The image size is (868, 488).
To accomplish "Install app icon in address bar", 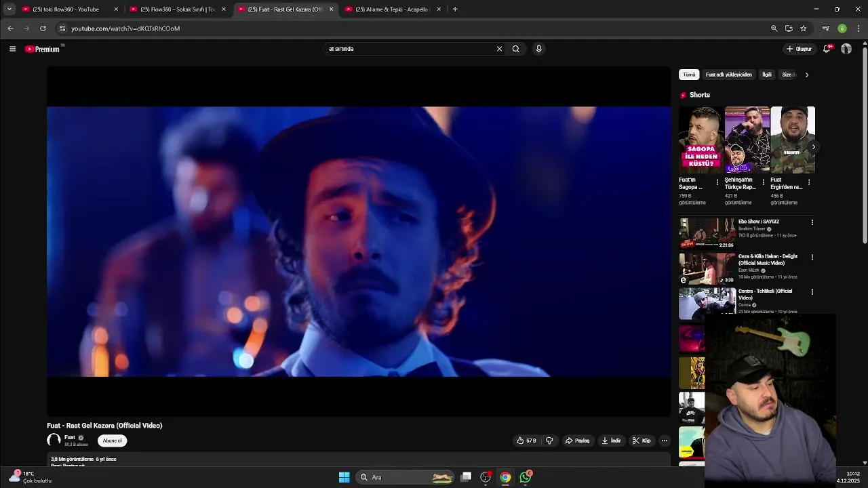I will 789,28.
